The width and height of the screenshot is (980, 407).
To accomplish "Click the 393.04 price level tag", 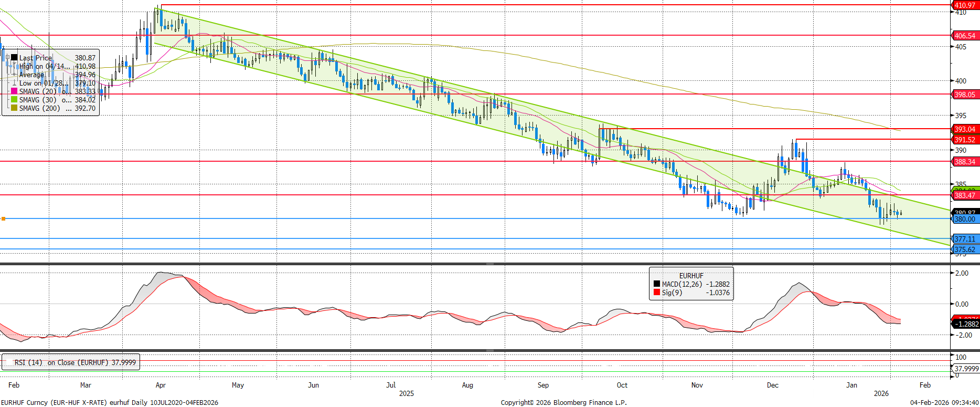I will (964, 129).
